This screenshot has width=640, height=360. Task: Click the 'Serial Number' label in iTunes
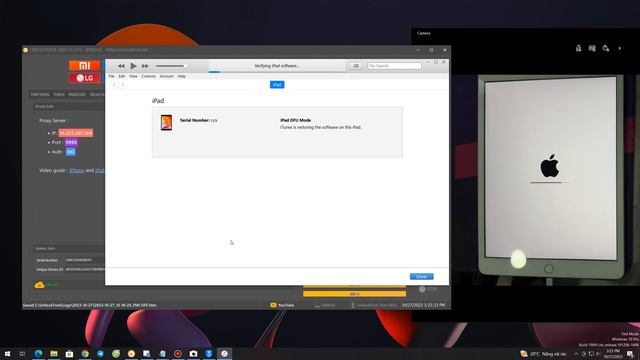195,120
